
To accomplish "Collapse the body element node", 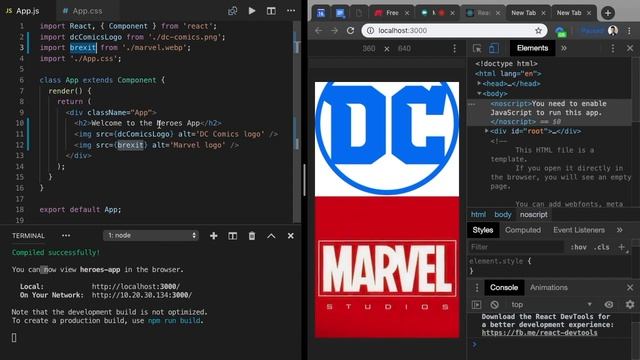I will (x=479, y=93).
